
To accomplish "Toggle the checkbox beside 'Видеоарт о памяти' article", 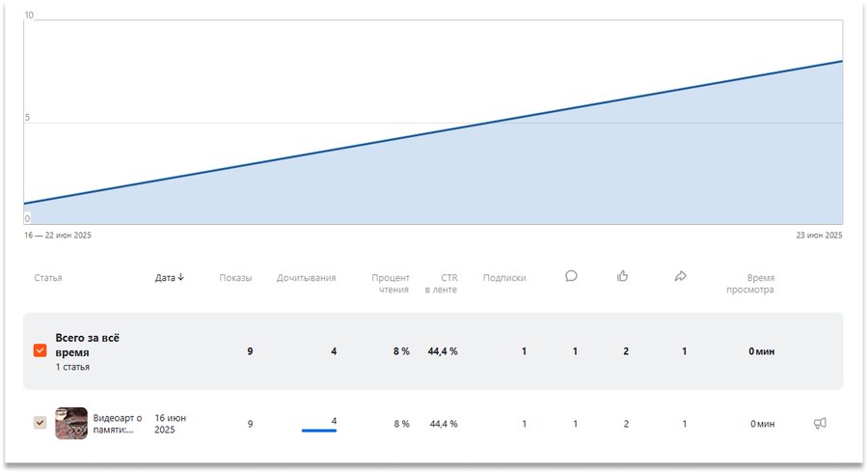I will (x=40, y=423).
